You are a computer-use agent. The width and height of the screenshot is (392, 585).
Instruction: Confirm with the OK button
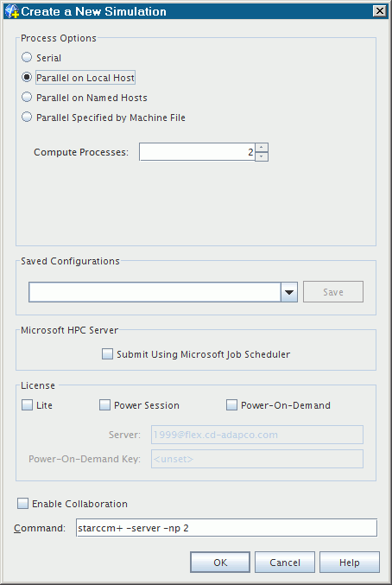(220, 563)
